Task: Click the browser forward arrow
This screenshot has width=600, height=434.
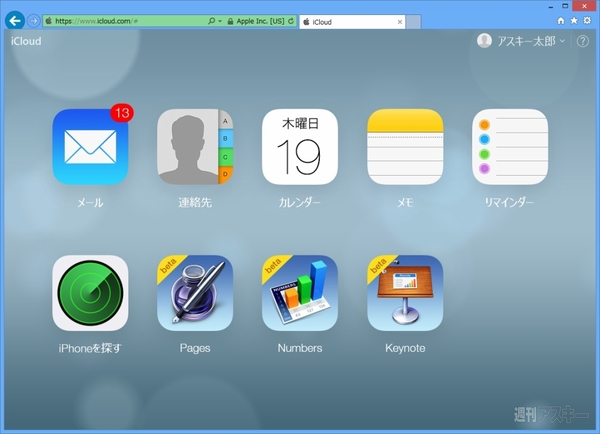Action: [x=34, y=21]
